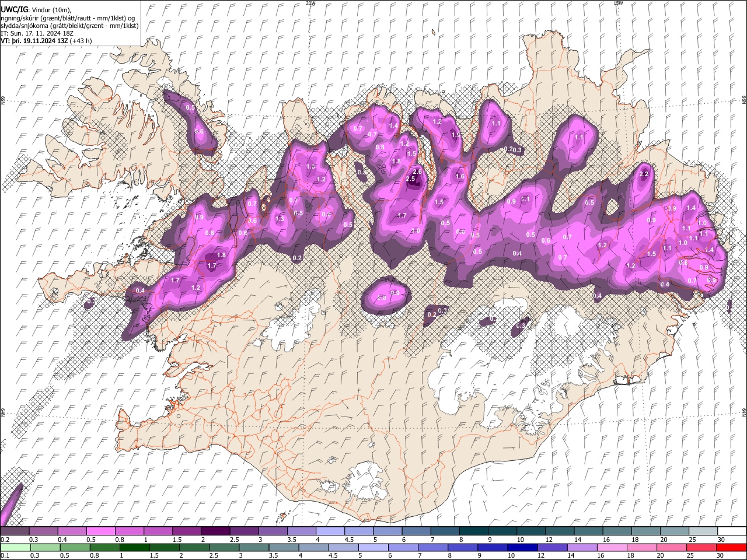Click the rain legend swatch between 0.5 and 0.8

click(75, 548)
